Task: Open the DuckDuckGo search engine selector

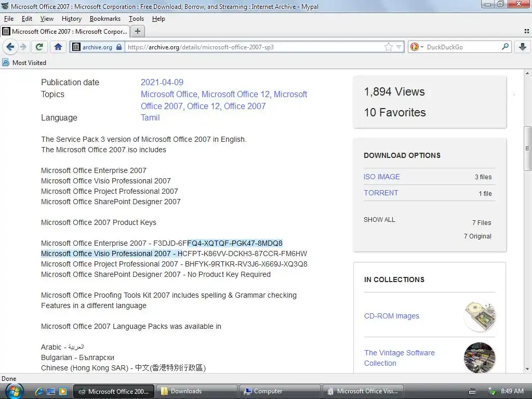Action: point(417,47)
